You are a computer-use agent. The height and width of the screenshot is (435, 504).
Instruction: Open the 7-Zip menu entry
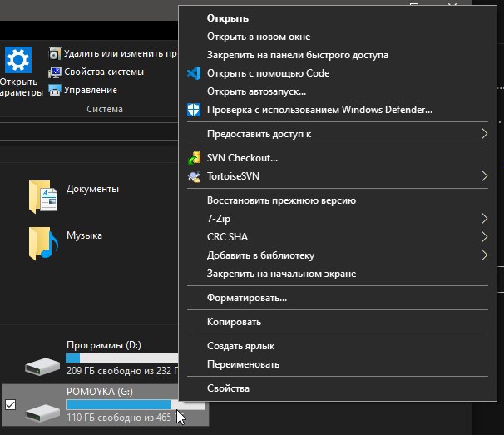[x=338, y=219]
